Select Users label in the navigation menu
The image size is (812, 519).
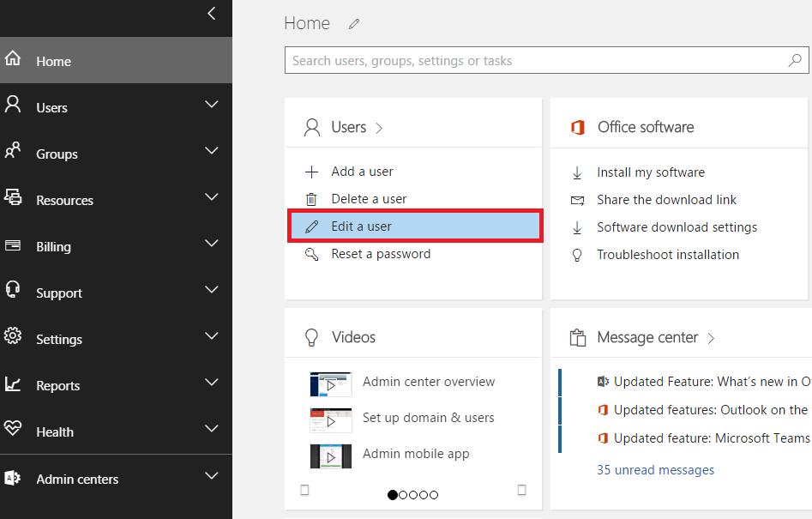51,108
